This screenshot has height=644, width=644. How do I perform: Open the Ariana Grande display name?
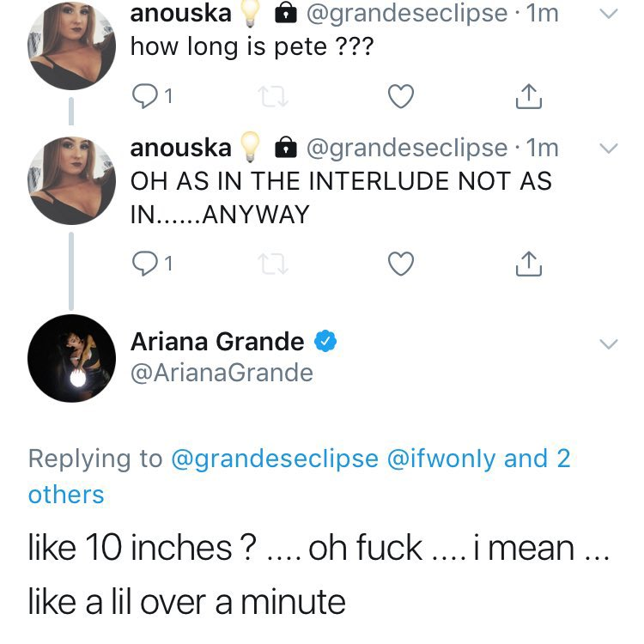point(217,342)
